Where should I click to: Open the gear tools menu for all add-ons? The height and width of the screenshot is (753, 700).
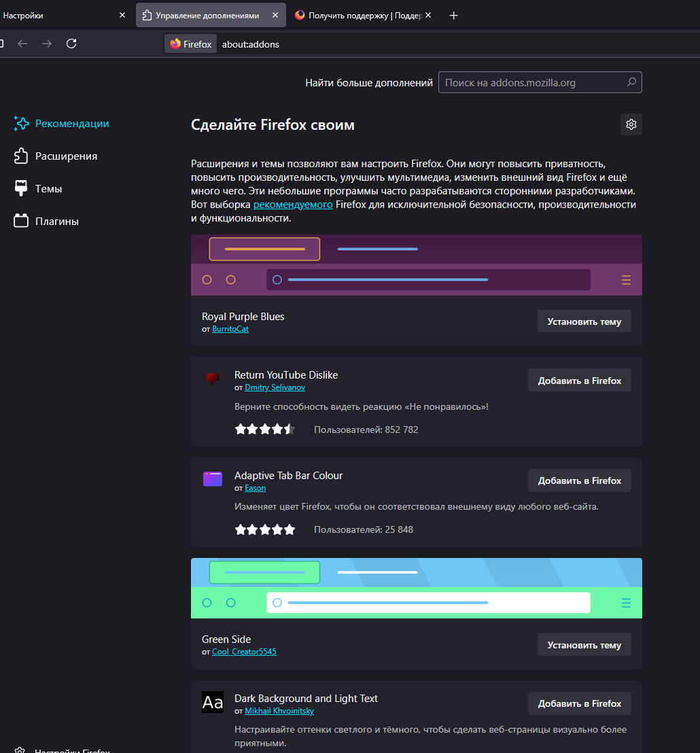[631, 124]
